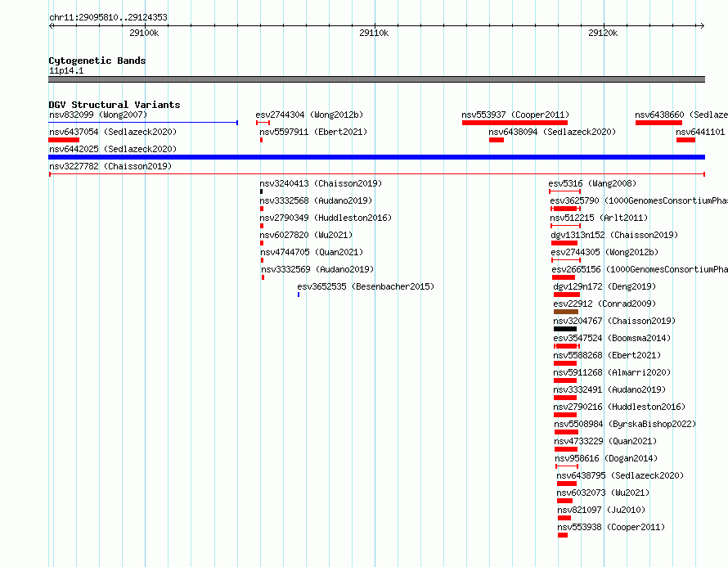This screenshot has width=728, height=567.
Task: Select nsv553937 (Cooper2011) variant label
Action: (x=515, y=115)
